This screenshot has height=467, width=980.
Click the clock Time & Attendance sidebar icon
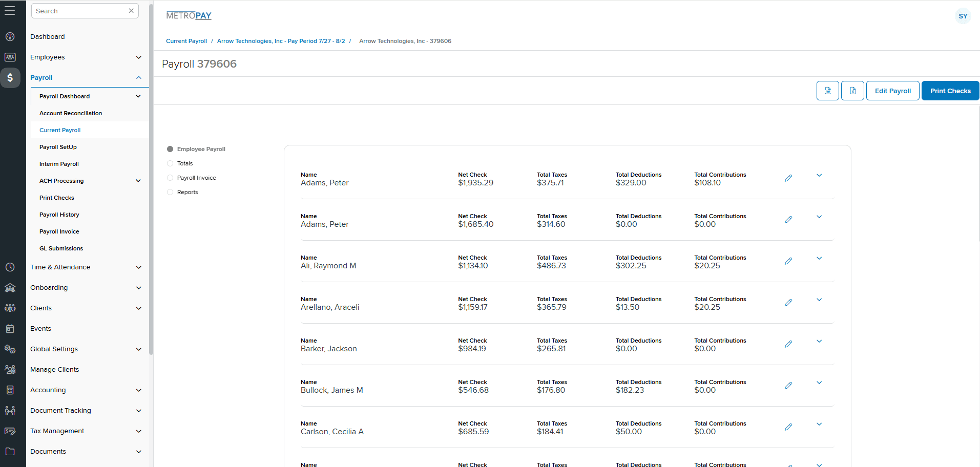pos(10,267)
